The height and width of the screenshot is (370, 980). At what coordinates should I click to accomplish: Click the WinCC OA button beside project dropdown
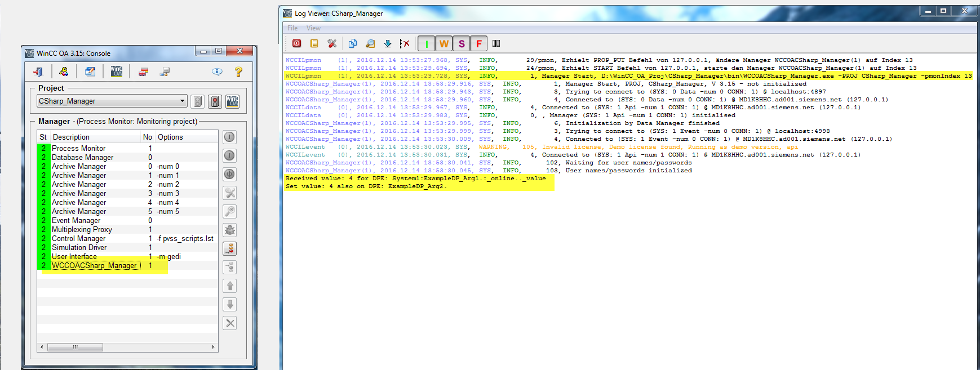tap(233, 101)
